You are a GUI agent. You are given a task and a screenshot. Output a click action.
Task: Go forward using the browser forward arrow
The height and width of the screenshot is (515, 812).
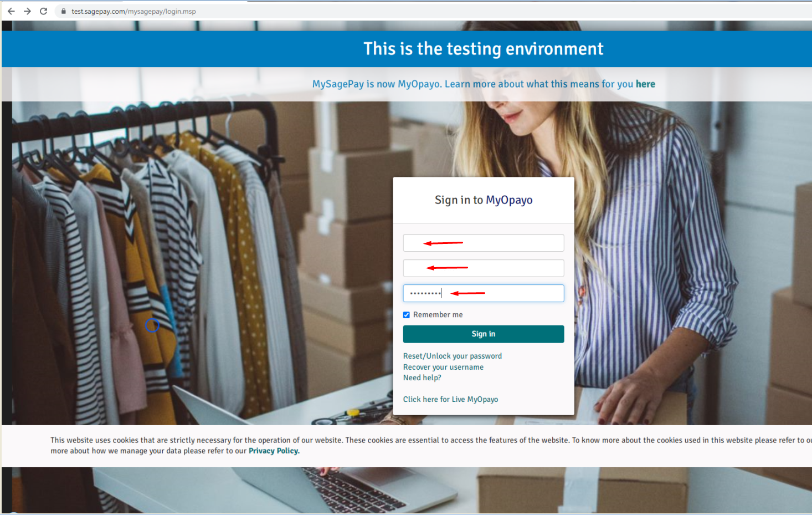27,11
